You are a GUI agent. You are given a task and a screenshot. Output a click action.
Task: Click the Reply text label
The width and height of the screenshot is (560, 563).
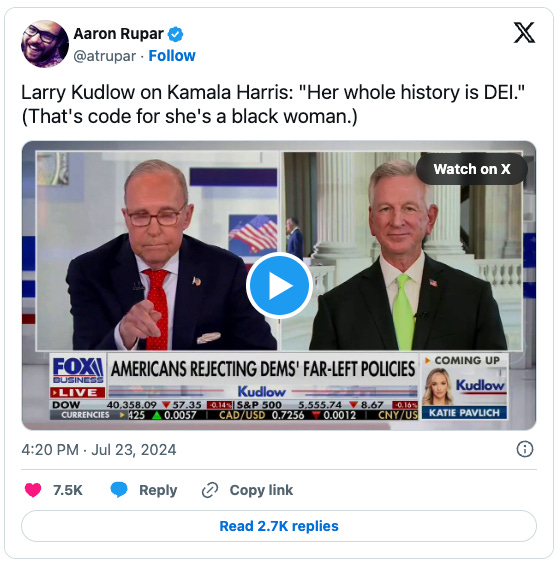pyautogui.click(x=158, y=490)
